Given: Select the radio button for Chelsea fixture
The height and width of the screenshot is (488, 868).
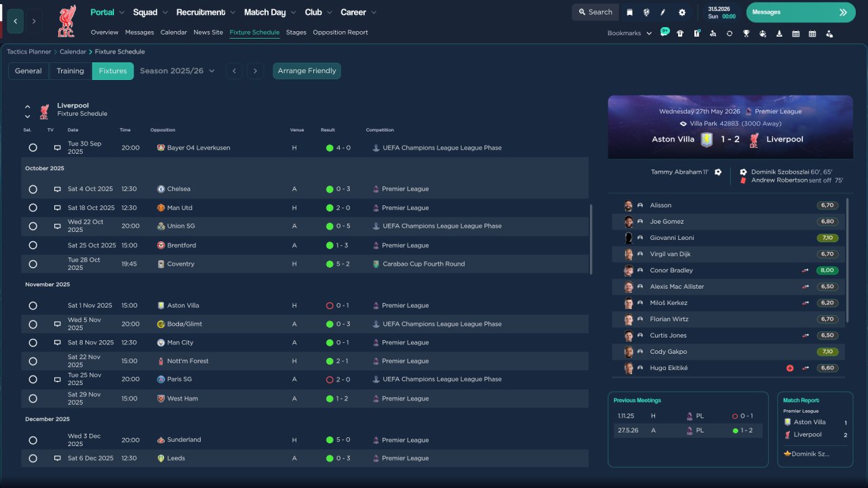Looking at the screenshot, I should coord(33,189).
